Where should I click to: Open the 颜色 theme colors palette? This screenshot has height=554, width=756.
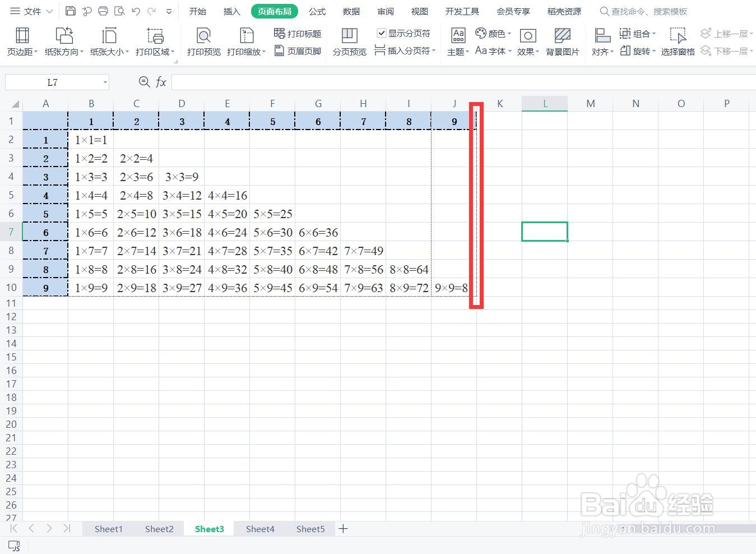point(493,34)
